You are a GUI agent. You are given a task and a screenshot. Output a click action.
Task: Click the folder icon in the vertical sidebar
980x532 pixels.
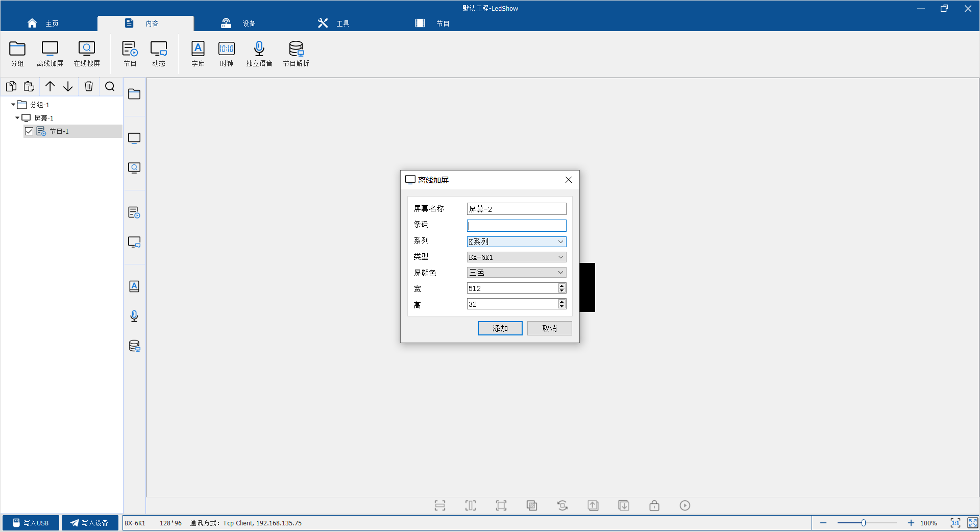click(x=134, y=94)
